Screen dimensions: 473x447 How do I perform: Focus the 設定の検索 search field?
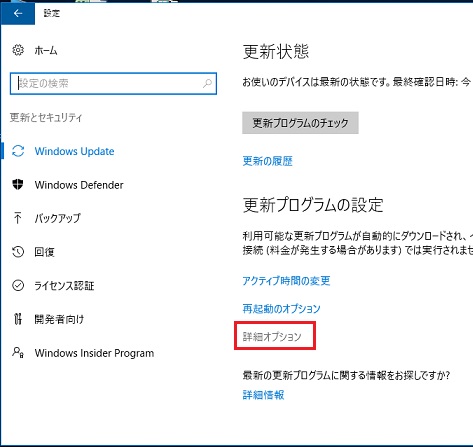pyautogui.click(x=113, y=83)
